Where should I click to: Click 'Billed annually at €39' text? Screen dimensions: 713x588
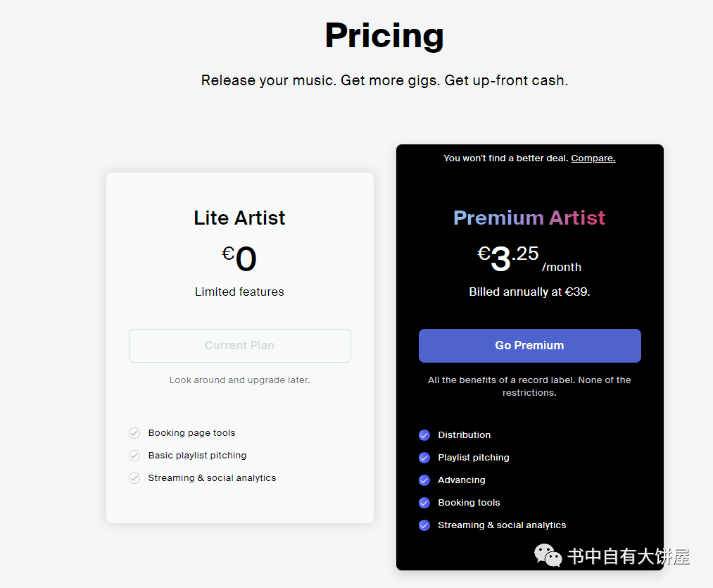pos(529,292)
